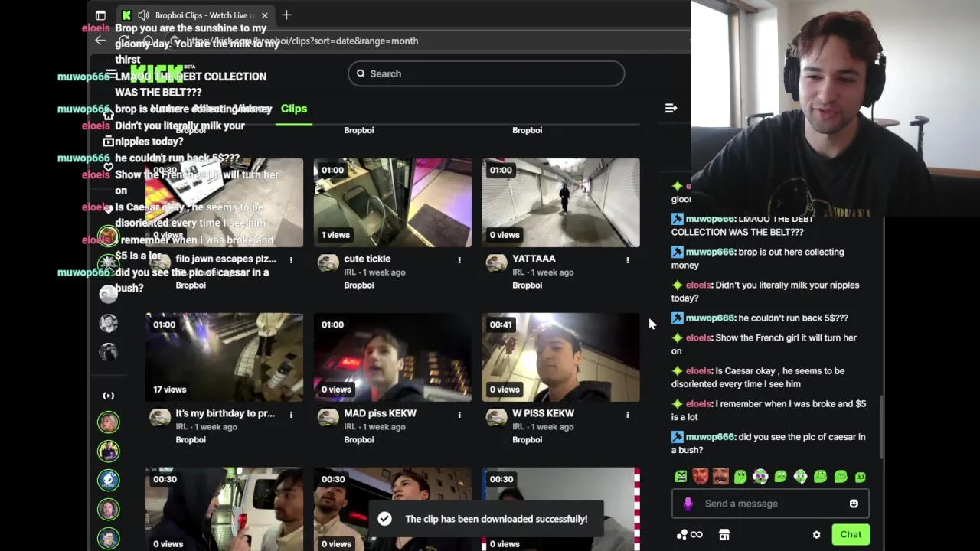980x551 pixels.
Task: Open the emoji picker in message box
Action: pyautogui.click(x=854, y=504)
